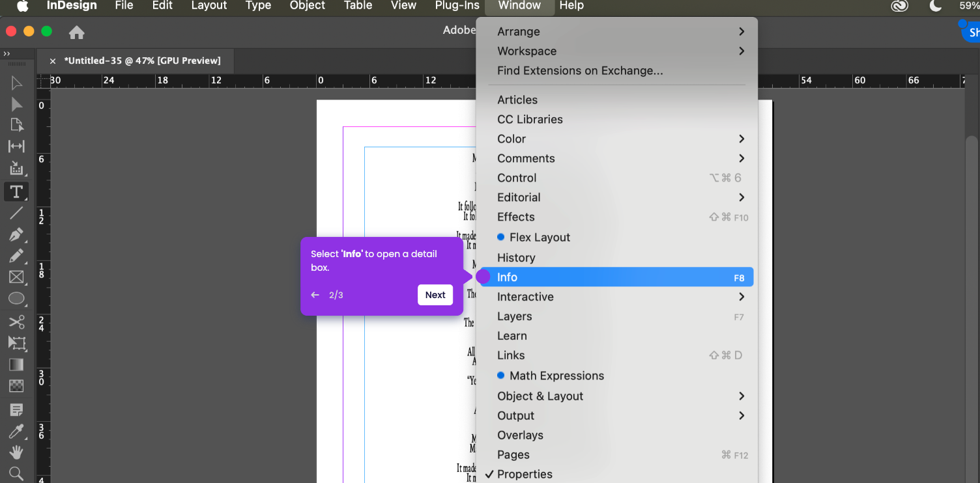This screenshot has width=980, height=483.
Task: Select the Rectangle Frame tool
Action: (x=16, y=277)
